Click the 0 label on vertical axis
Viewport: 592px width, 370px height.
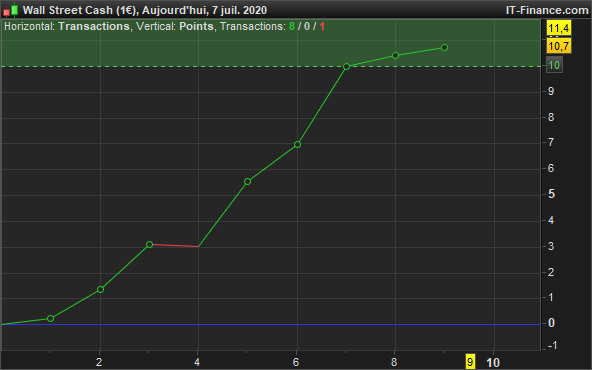click(552, 323)
